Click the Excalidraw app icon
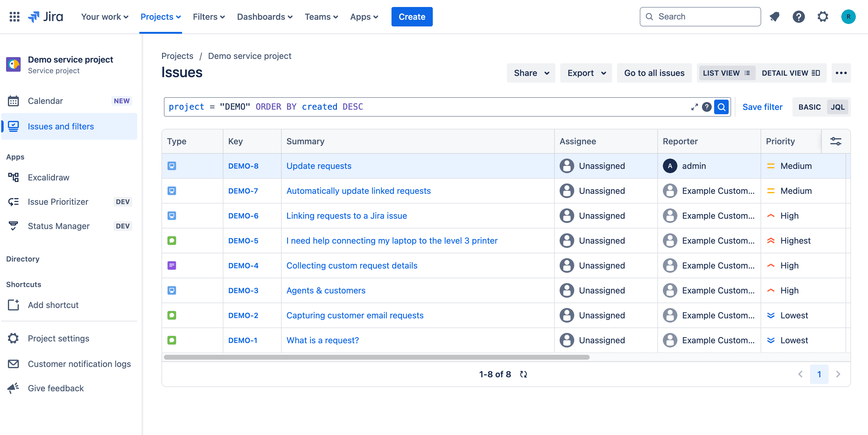The image size is (868, 435). pos(13,177)
